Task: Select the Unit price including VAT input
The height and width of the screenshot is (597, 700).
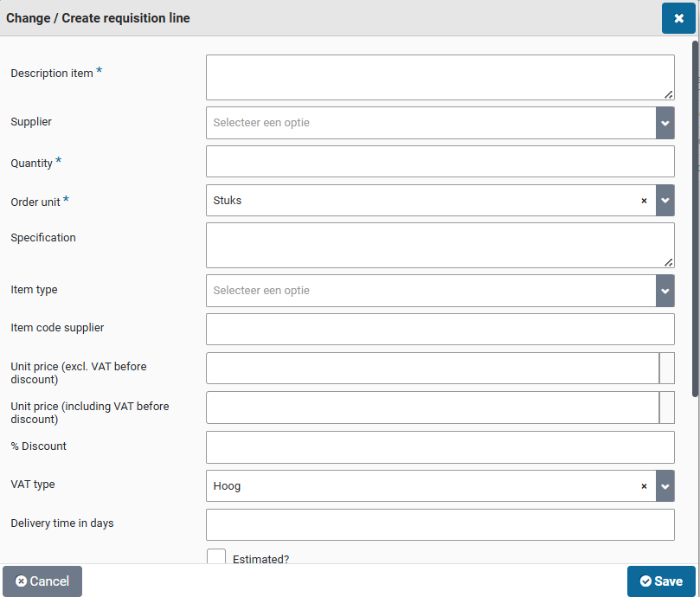Action: click(x=433, y=408)
